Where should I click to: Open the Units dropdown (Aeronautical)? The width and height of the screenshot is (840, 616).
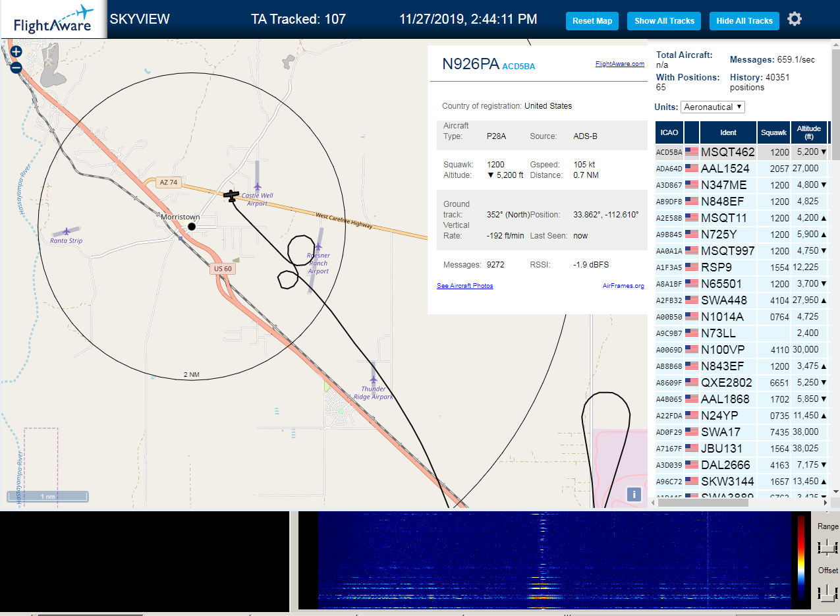click(x=714, y=107)
